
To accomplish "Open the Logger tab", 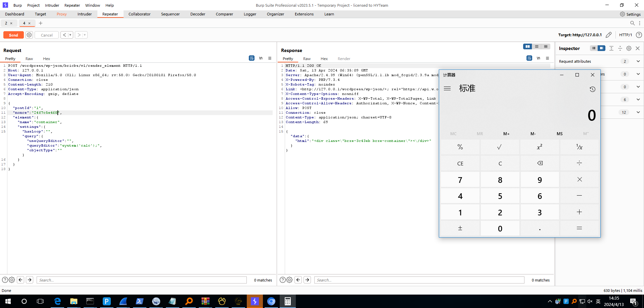I will click(250, 14).
